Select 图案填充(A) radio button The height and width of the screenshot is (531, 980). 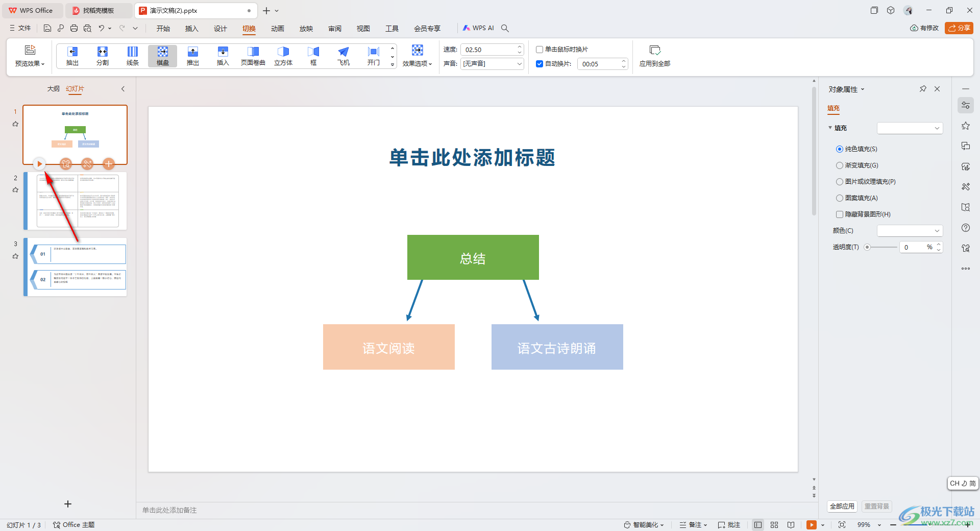(839, 198)
